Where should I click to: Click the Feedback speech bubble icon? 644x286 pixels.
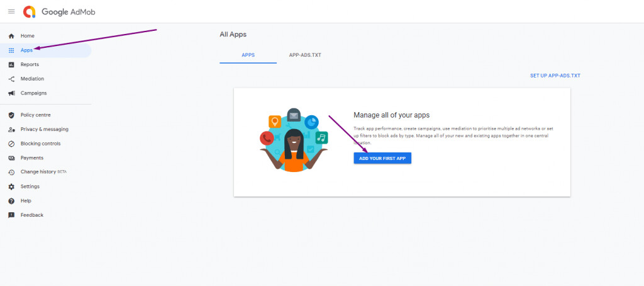tap(11, 215)
